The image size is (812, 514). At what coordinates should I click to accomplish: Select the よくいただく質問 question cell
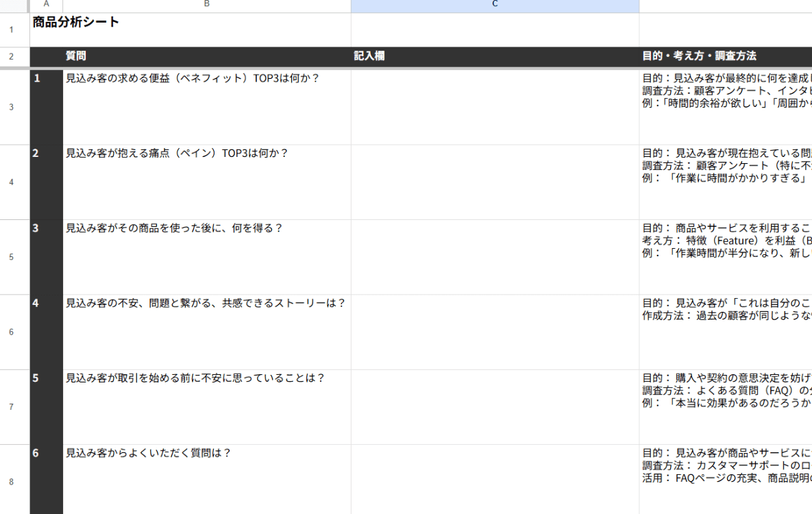(206, 480)
